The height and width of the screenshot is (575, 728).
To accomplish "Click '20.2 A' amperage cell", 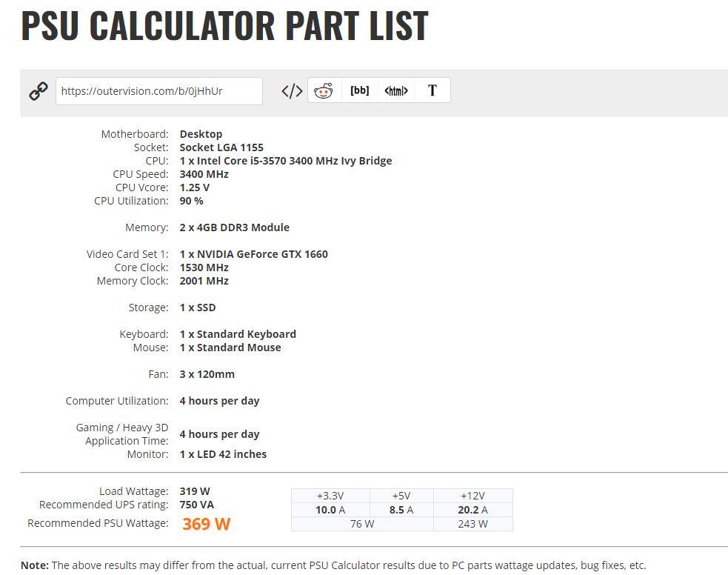I will click(x=473, y=510).
